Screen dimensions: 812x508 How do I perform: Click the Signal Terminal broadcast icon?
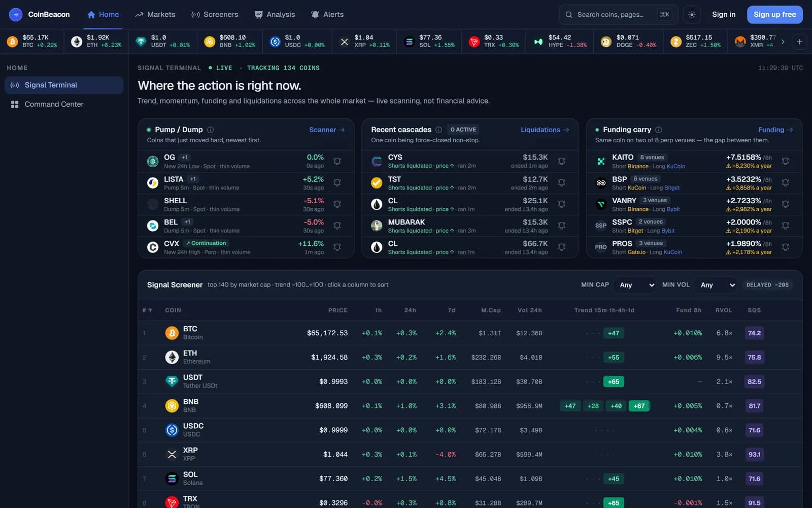(15, 85)
